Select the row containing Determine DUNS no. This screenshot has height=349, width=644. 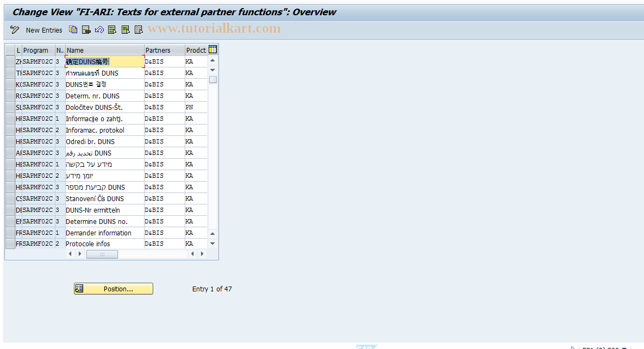[10, 221]
